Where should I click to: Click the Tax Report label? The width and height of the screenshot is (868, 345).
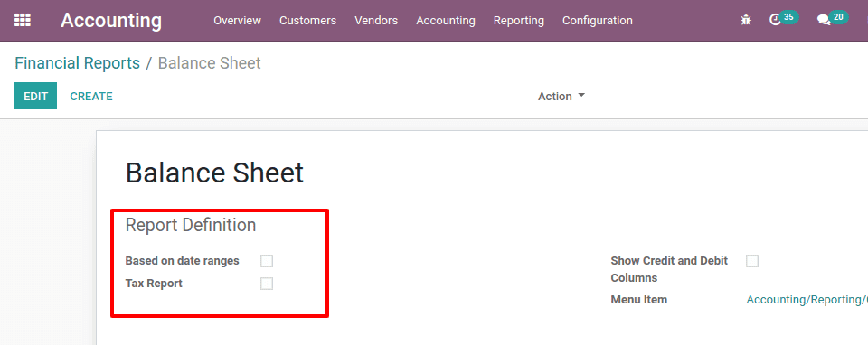(154, 284)
